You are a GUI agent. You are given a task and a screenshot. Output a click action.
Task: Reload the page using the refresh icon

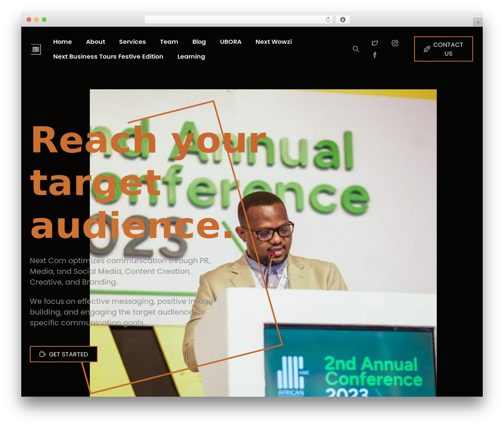click(x=328, y=20)
